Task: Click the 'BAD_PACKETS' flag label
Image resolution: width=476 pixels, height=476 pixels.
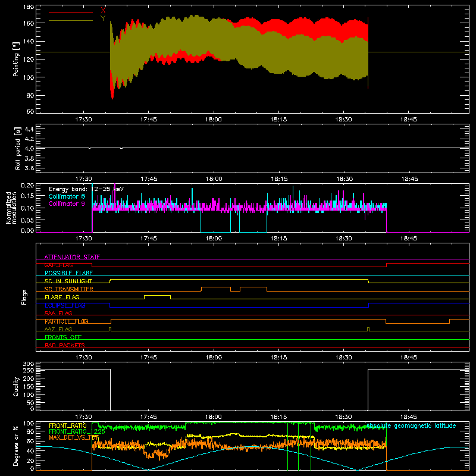Action: point(65,345)
